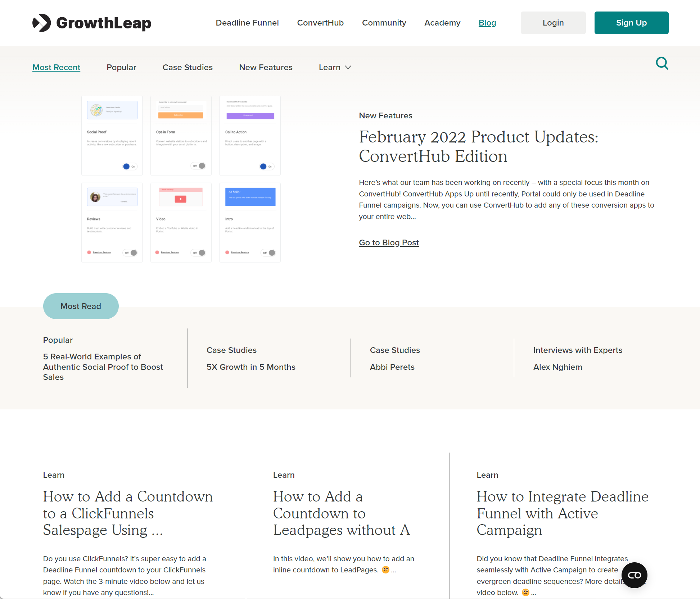Click the smiley emoji in the Leadpages post
This screenshot has width=700, height=599.
(385, 569)
